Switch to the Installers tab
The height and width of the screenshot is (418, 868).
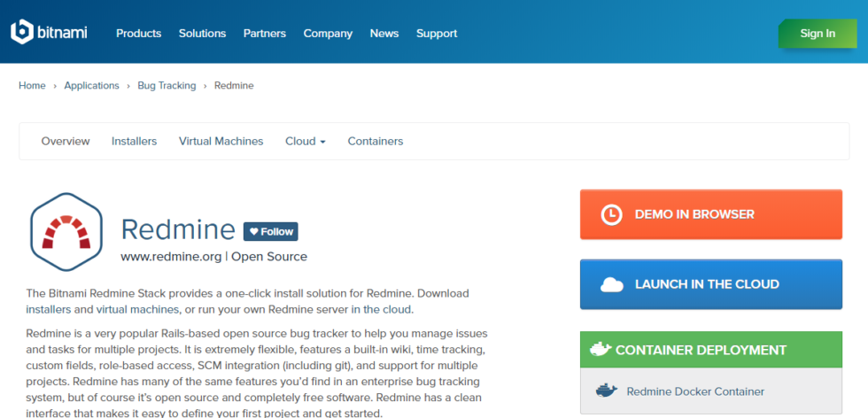pyautogui.click(x=134, y=141)
